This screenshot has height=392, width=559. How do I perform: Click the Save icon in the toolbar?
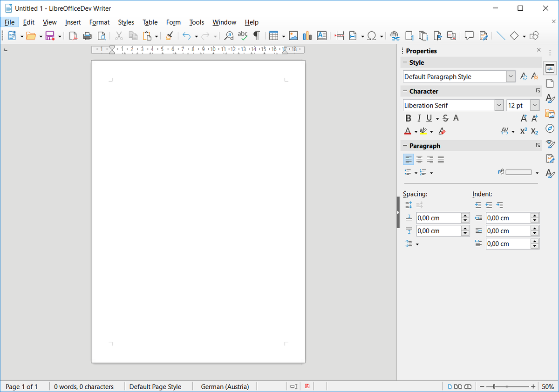[50, 36]
